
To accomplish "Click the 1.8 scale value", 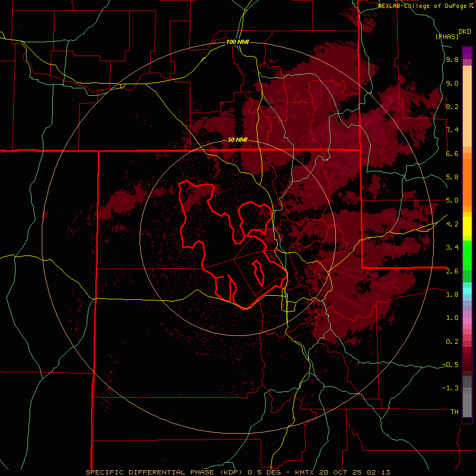I will click(452, 295).
